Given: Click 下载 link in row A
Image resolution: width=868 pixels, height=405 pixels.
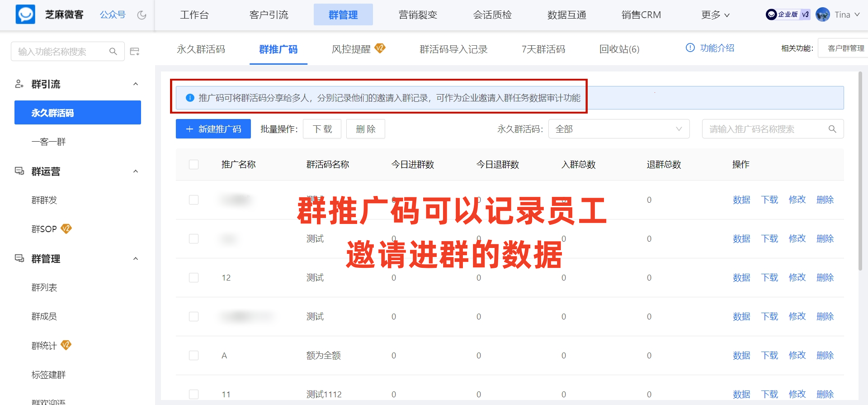Looking at the screenshot, I should coord(769,355).
